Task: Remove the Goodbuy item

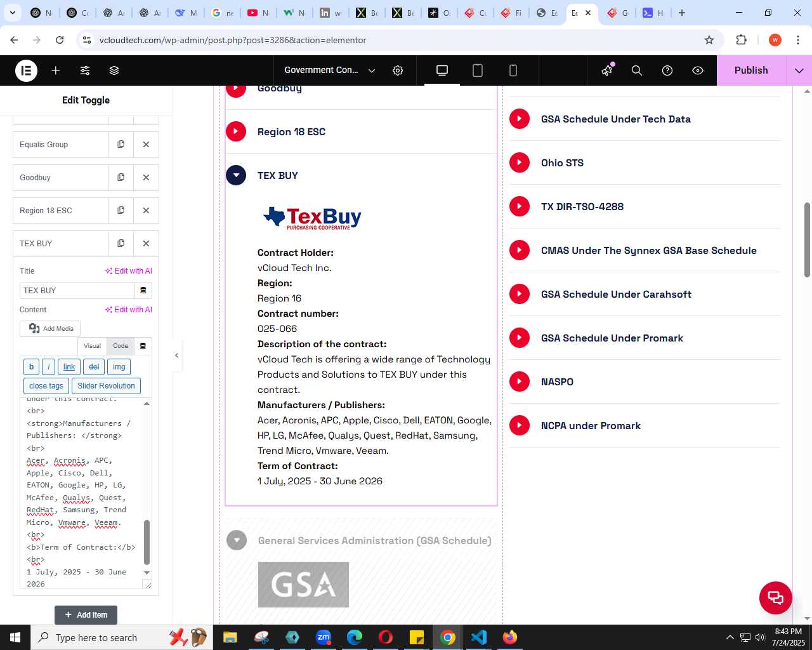Action: tap(146, 178)
